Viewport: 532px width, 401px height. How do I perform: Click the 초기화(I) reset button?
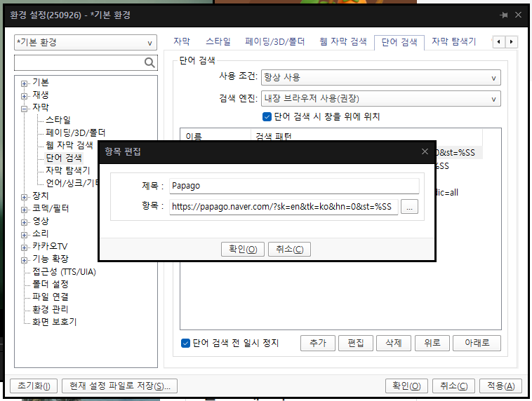pos(34,386)
